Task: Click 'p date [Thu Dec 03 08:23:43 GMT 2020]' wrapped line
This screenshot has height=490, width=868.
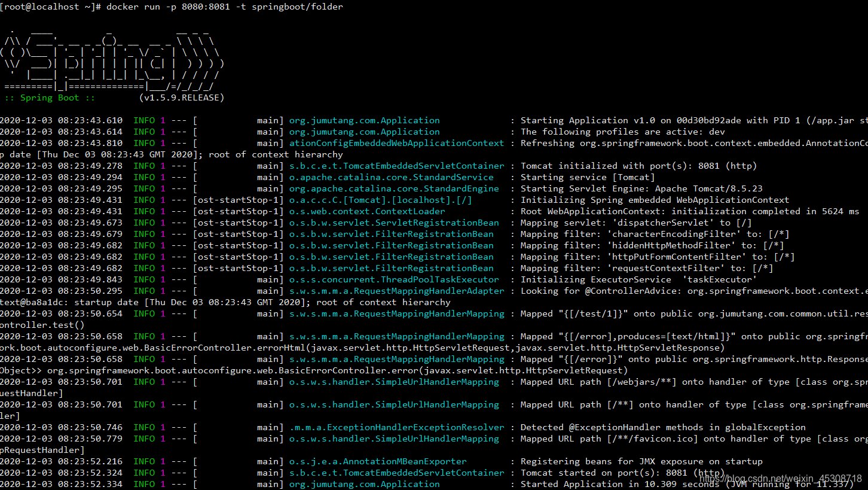Action: 172,154
